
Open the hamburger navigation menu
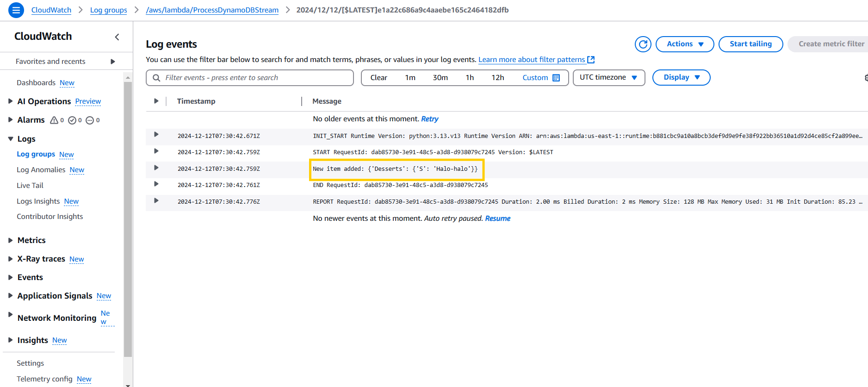click(16, 10)
